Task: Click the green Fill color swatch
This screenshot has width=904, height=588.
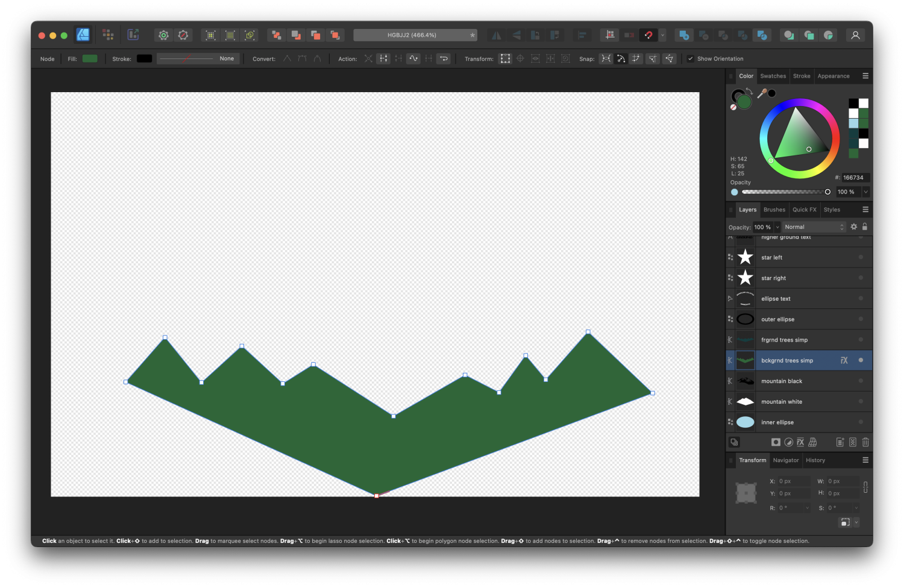Action: (x=90, y=58)
